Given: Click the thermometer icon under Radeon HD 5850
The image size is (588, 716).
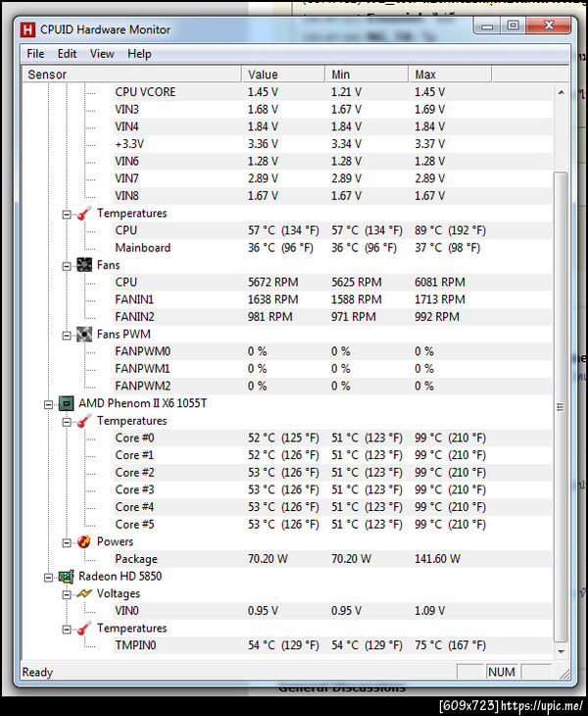Looking at the screenshot, I should [84, 629].
